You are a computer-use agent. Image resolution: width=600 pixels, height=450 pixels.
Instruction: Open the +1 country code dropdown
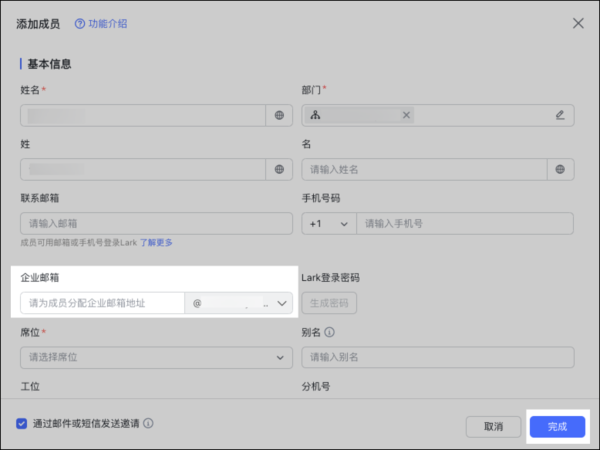(x=329, y=224)
